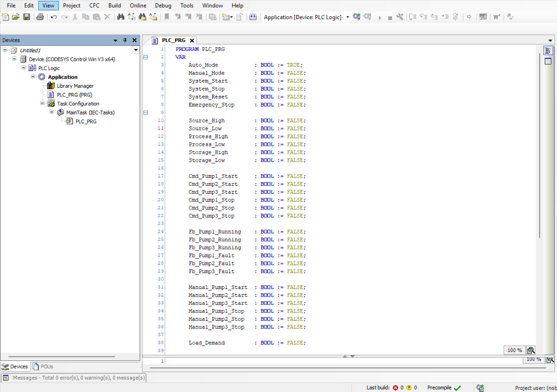
Task: Close the PLC_PRG editor tab
Action: 192,40
